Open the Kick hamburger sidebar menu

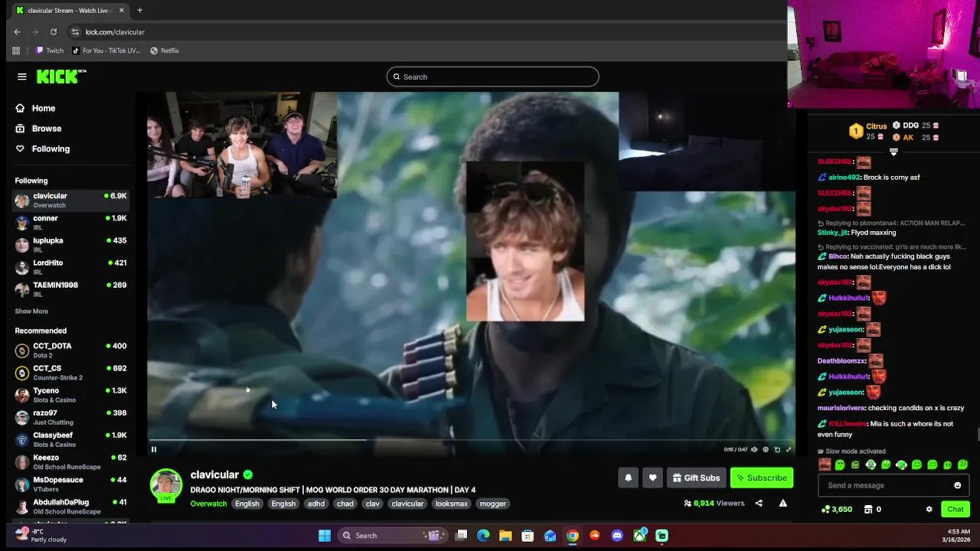(21, 77)
